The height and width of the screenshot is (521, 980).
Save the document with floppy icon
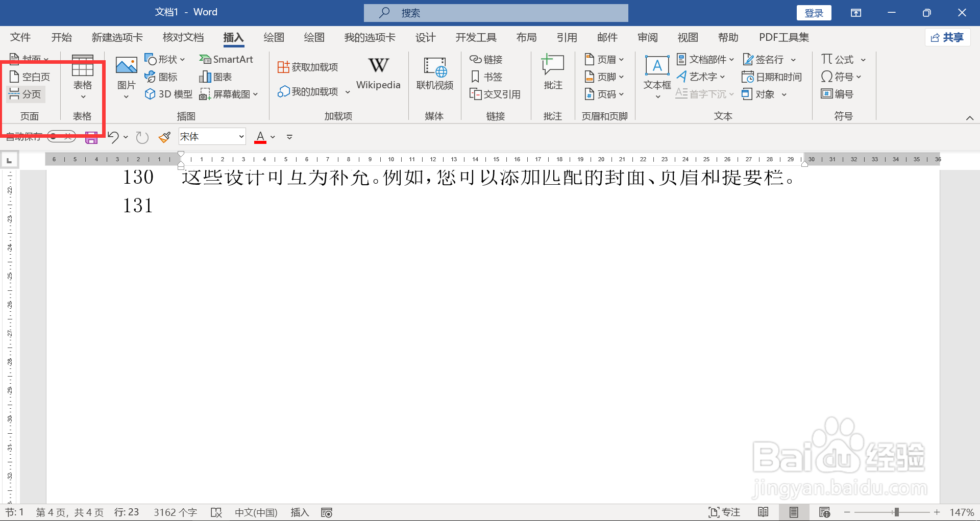click(91, 137)
